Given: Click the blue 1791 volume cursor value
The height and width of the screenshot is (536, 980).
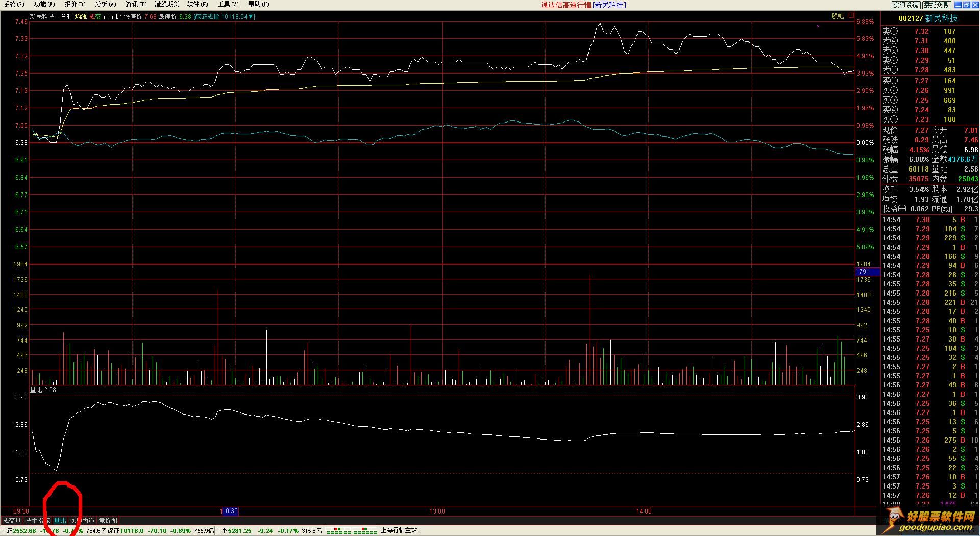Looking at the screenshot, I should [867, 272].
